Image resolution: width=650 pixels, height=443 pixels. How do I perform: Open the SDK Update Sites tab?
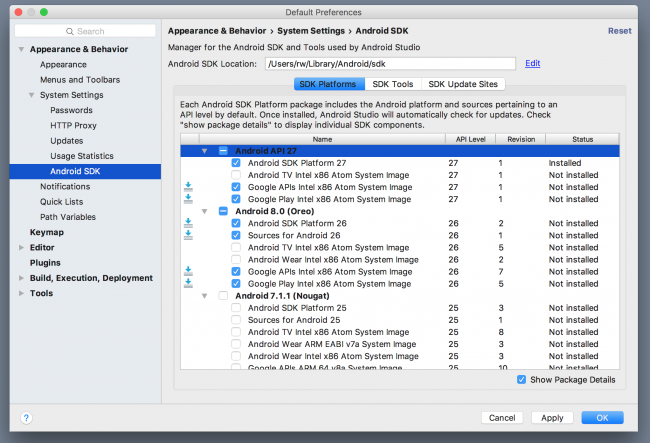tap(459, 85)
